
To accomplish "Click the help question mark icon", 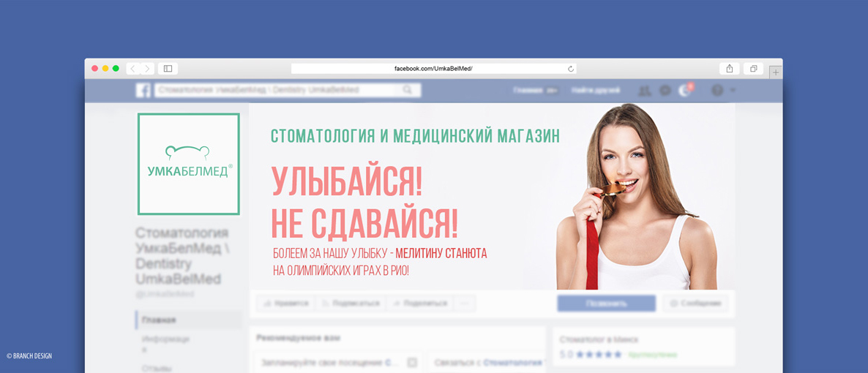I will click(717, 91).
